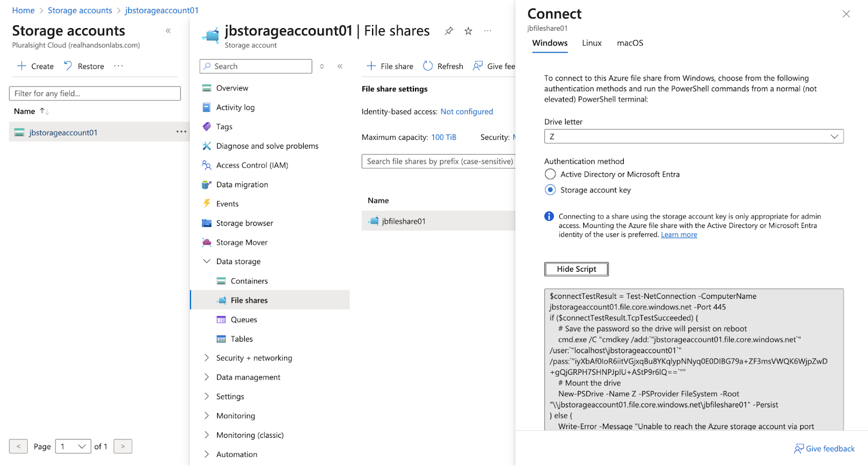Expand Data management section

click(x=206, y=377)
